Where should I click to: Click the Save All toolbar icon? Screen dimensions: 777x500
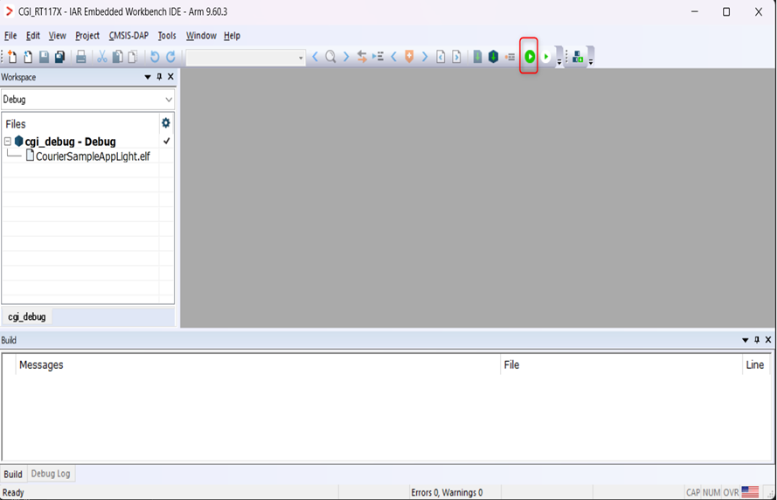coord(60,57)
